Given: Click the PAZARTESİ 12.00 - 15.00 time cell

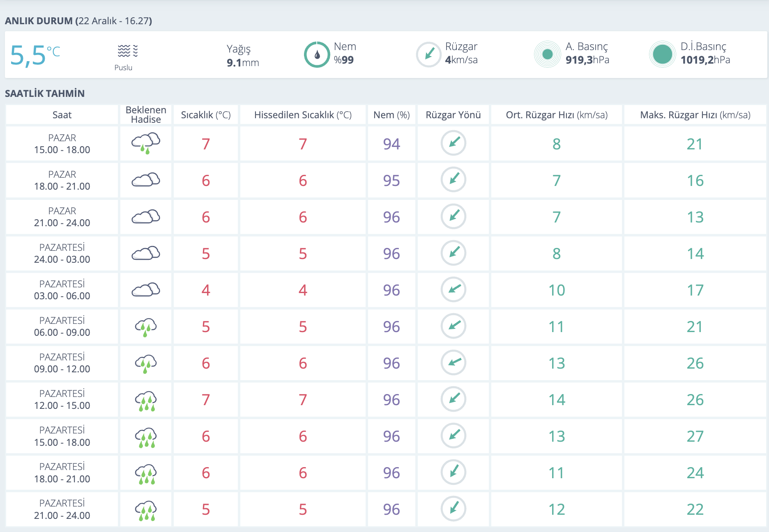Looking at the screenshot, I should click(x=62, y=399).
